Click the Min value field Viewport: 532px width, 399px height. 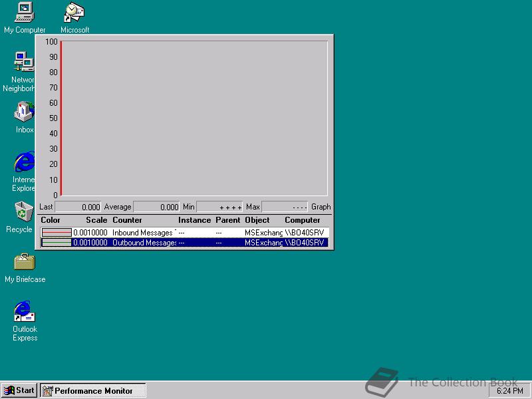pyautogui.click(x=219, y=207)
